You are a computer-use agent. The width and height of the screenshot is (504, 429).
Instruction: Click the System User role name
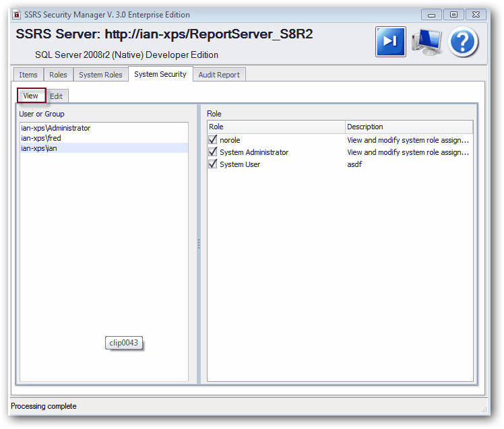(240, 164)
